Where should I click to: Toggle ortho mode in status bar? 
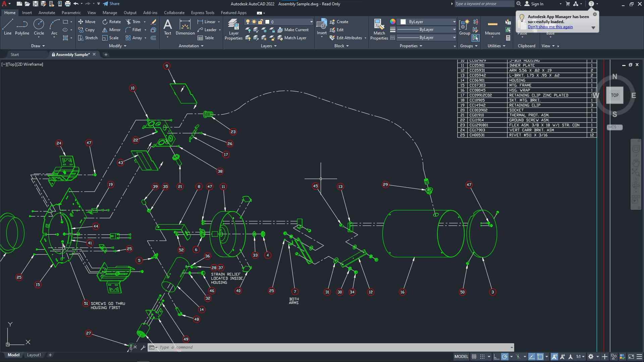coord(496,357)
